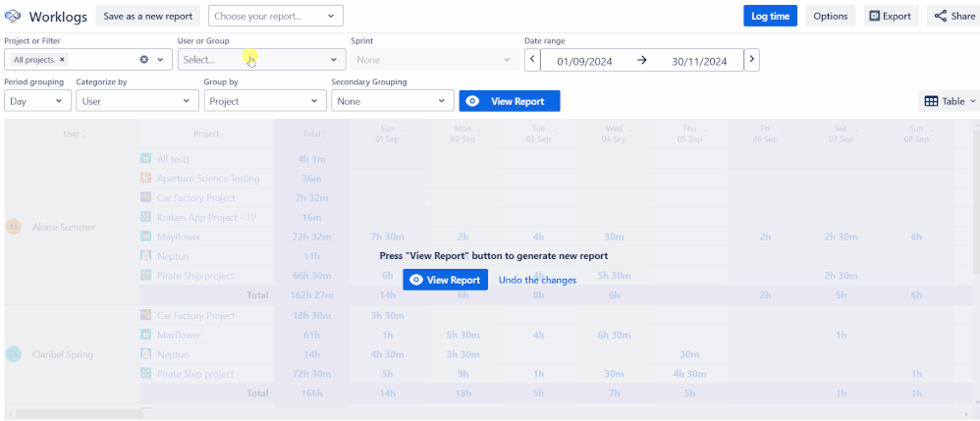This screenshot has height=421, width=980.
Task: Open the Choose your report dropdown
Action: [x=276, y=17]
